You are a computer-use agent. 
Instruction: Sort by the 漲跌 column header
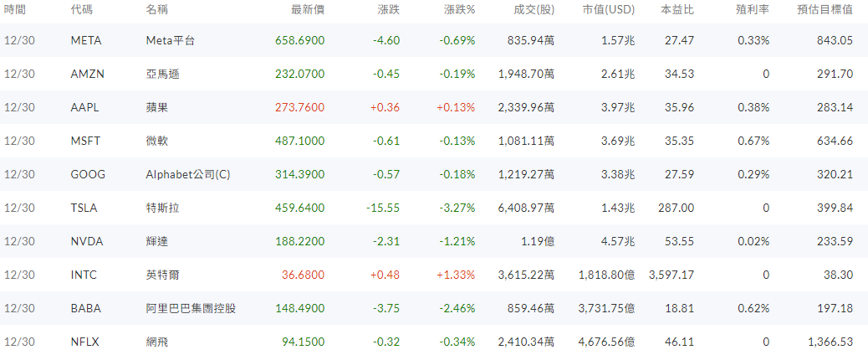[389, 10]
